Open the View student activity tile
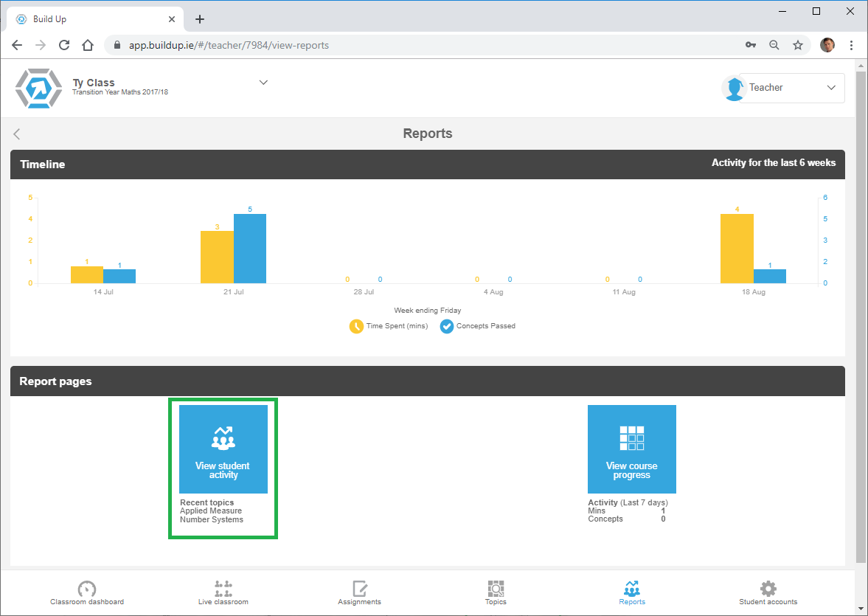 [x=223, y=449]
